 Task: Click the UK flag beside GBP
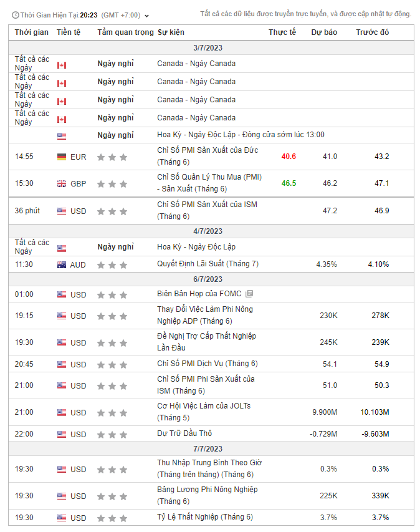[61, 184]
